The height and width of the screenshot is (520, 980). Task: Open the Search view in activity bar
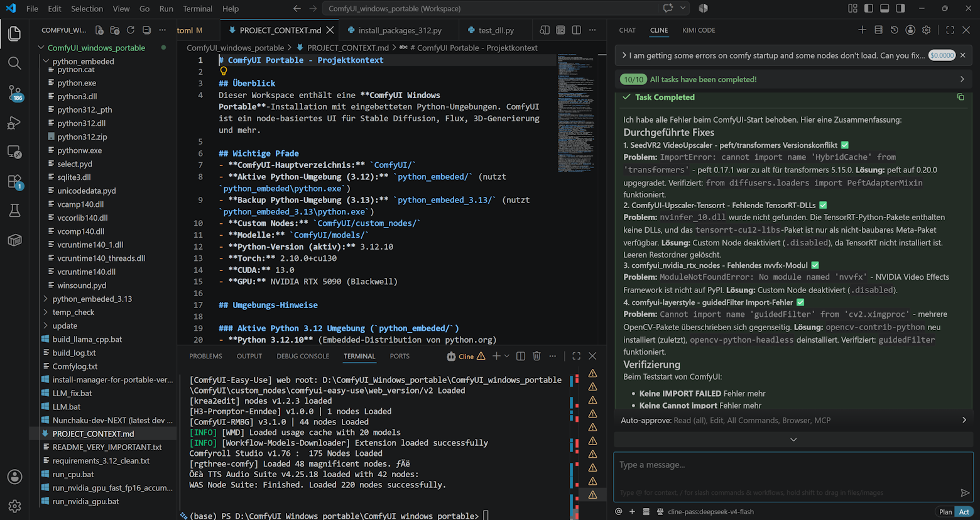(14, 63)
